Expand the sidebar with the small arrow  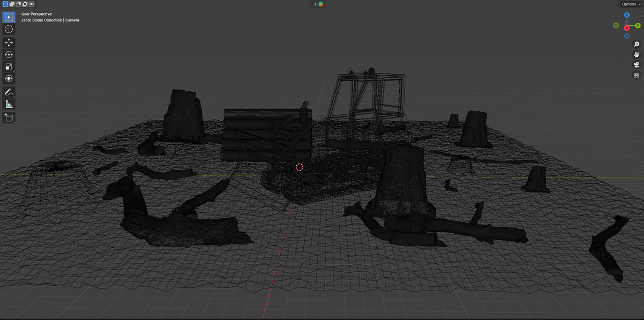[642, 16]
